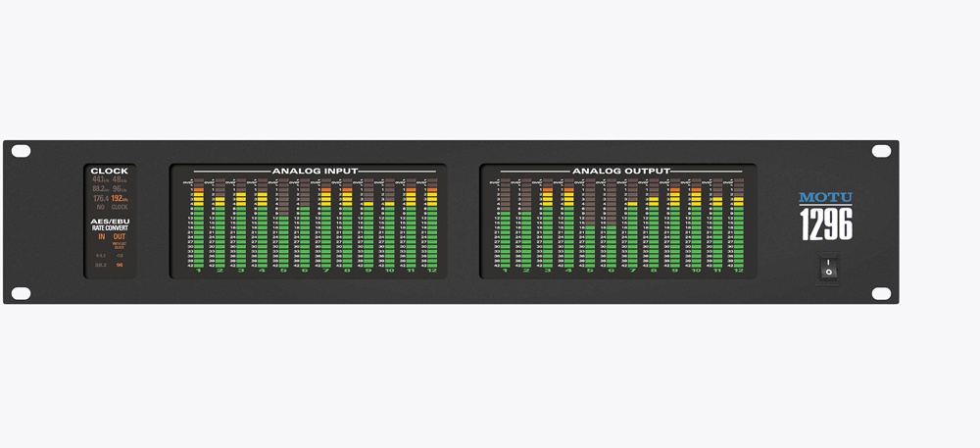
Task: Select the 96 kHz clock indicator
Action: coord(120,188)
